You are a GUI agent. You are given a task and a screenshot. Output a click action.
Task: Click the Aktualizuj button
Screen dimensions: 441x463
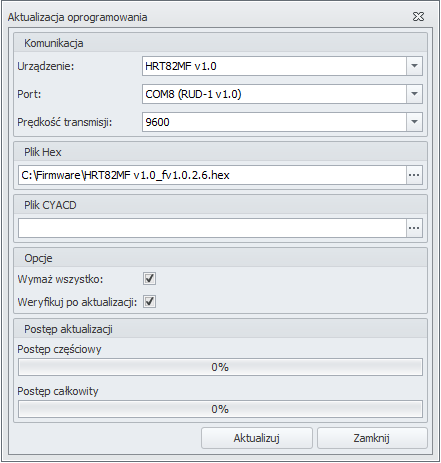[x=257, y=438]
